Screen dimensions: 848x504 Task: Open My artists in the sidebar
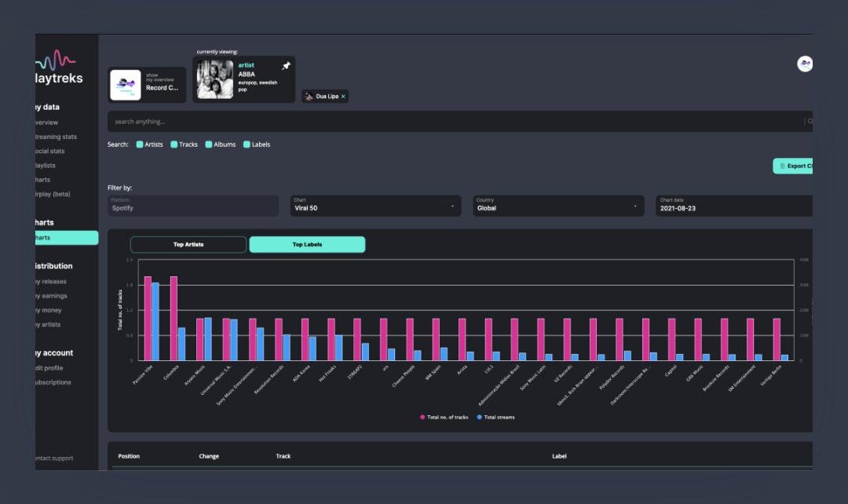48,324
